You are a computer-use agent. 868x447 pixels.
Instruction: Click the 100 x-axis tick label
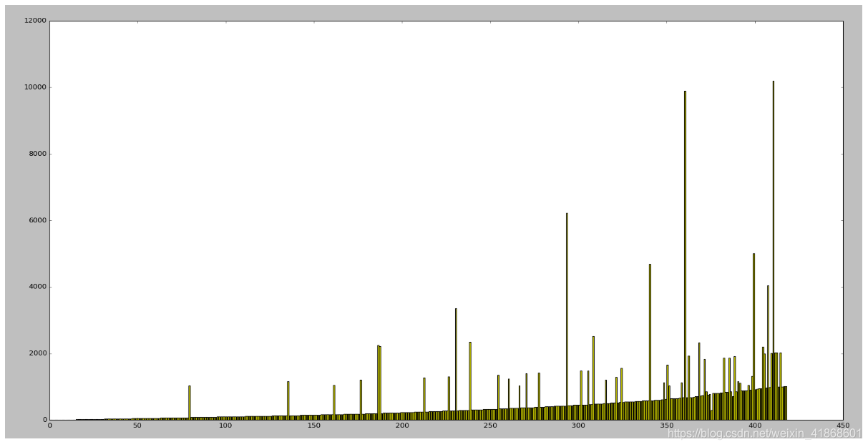click(x=225, y=426)
